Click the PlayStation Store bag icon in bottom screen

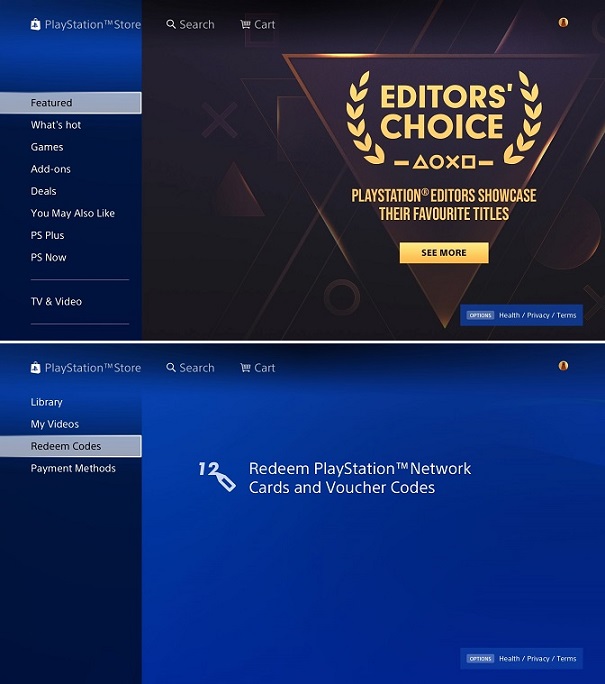[x=35, y=368]
